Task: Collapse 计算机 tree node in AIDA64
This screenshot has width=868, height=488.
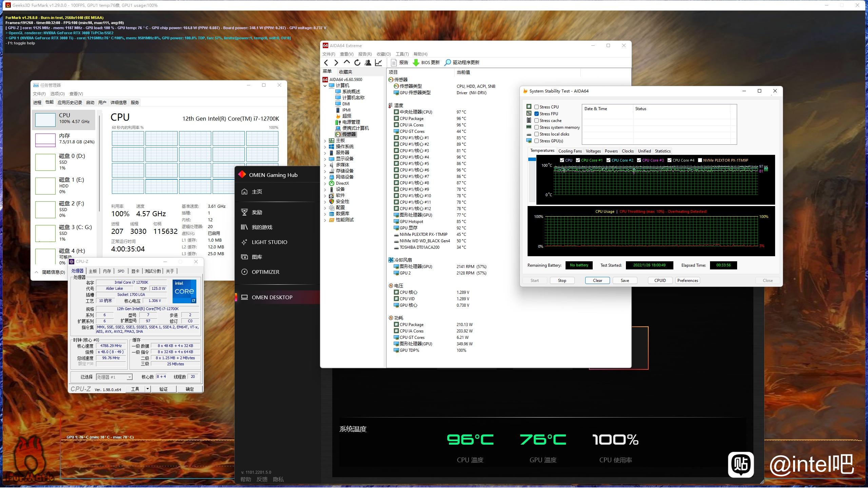Action: point(325,86)
